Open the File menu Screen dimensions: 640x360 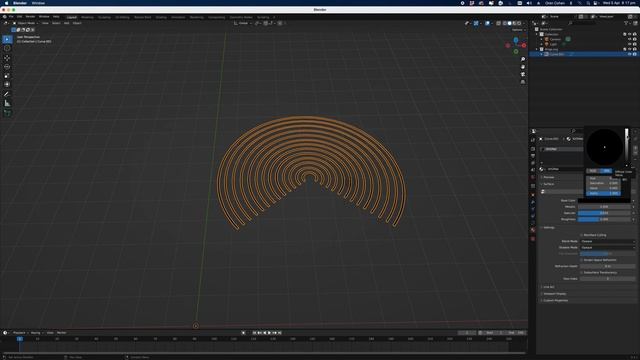pyautogui.click(x=11, y=17)
